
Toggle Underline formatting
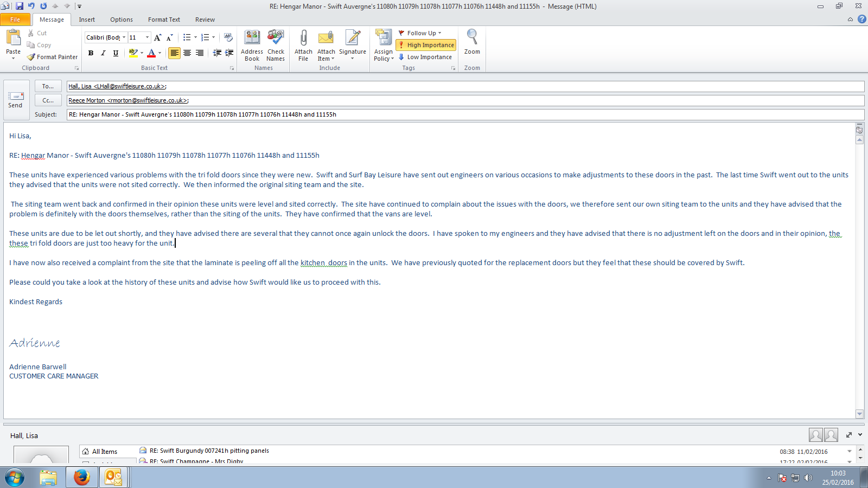(x=116, y=53)
